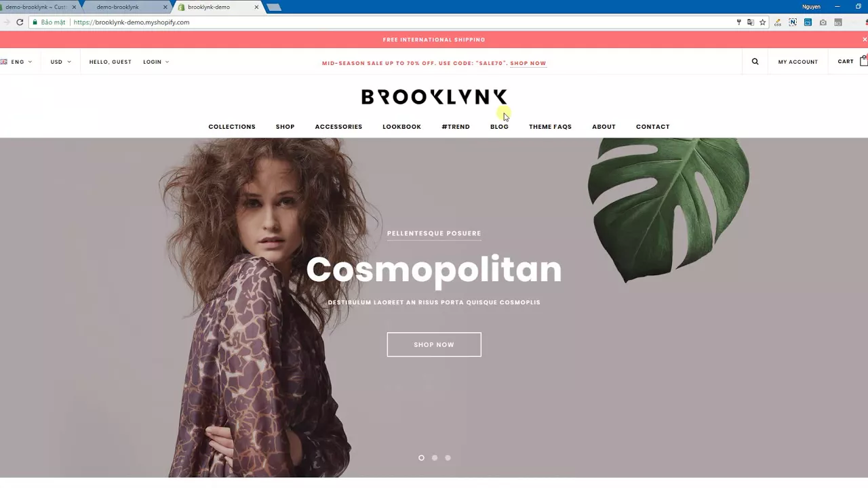Open the shopping cart bag icon
868x488 pixels.
click(x=863, y=61)
